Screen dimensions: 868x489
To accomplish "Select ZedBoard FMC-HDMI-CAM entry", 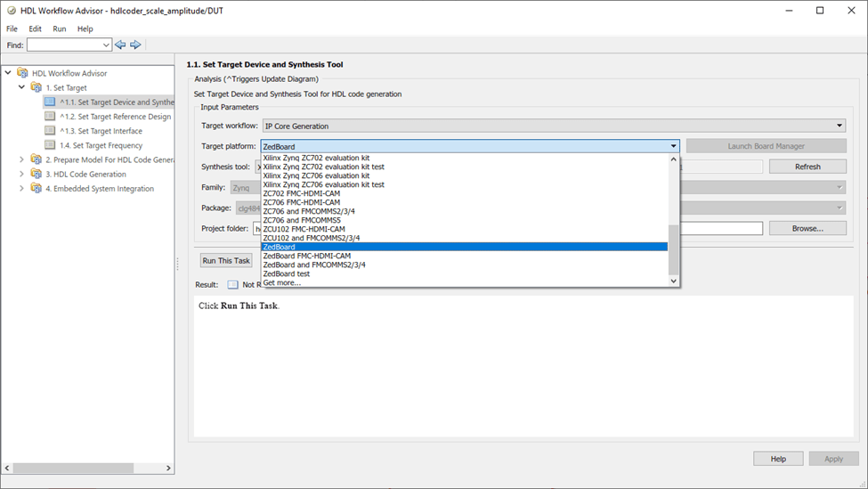I will (465, 256).
